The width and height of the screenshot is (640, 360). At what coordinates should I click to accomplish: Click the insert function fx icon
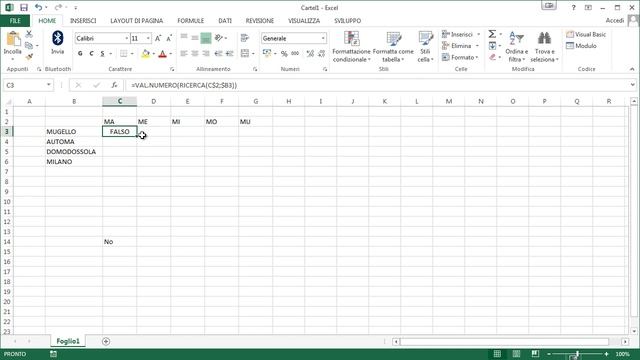pos(114,85)
